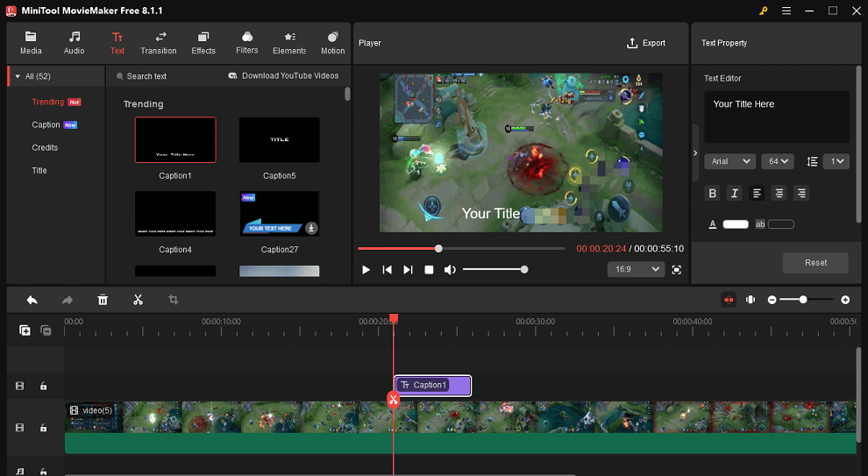Click the white text color swatch
Viewport: 868px width, 476px height.
[735, 224]
